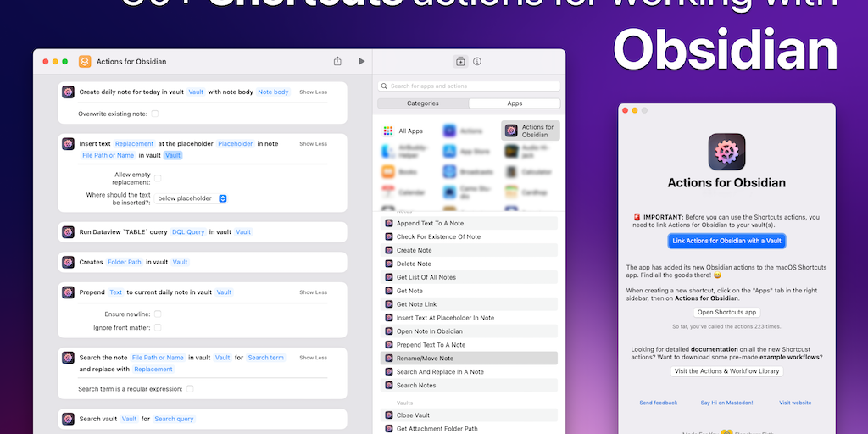Viewport: 868px width, 434px height.
Task: Select Create Note action in list
Action: pos(469,250)
